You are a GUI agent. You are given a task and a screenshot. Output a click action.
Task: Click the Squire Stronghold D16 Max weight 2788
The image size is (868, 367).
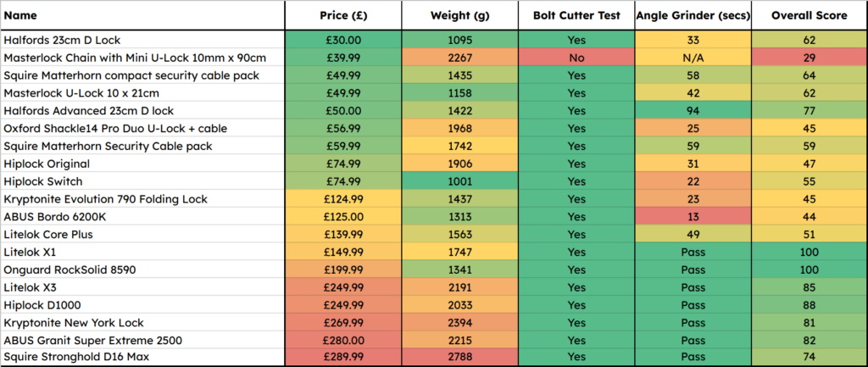(460, 358)
